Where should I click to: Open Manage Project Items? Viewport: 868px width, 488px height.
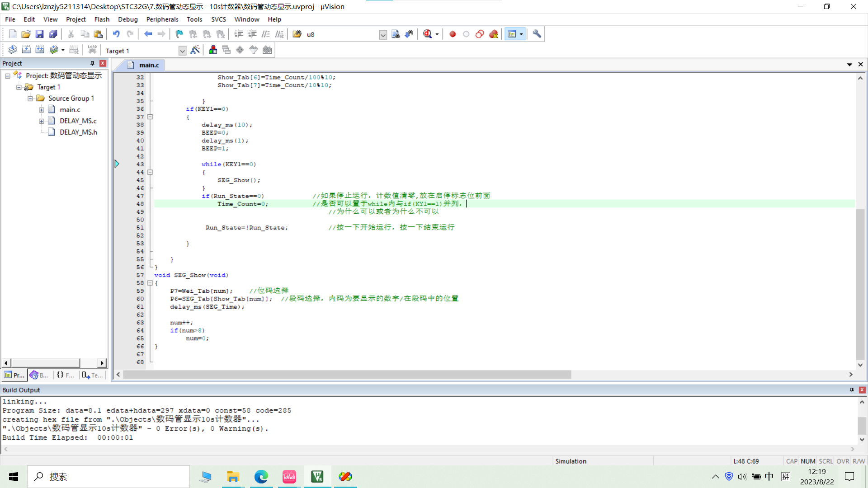pyautogui.click(x=213, y=50)
